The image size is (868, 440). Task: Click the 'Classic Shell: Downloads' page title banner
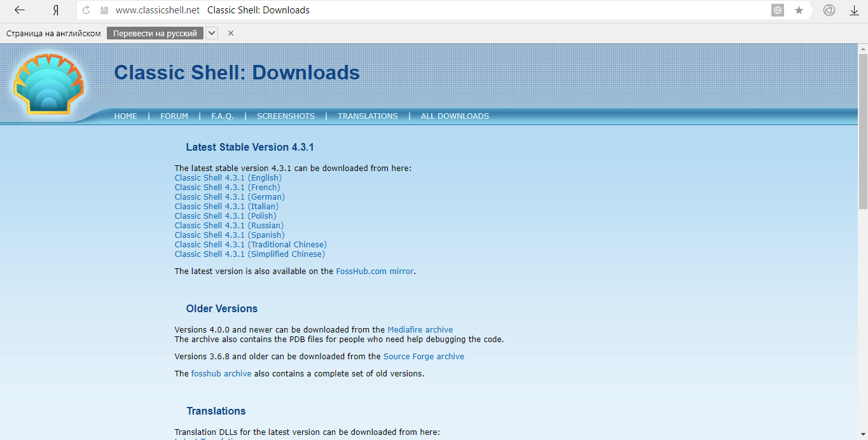point(237,73)
